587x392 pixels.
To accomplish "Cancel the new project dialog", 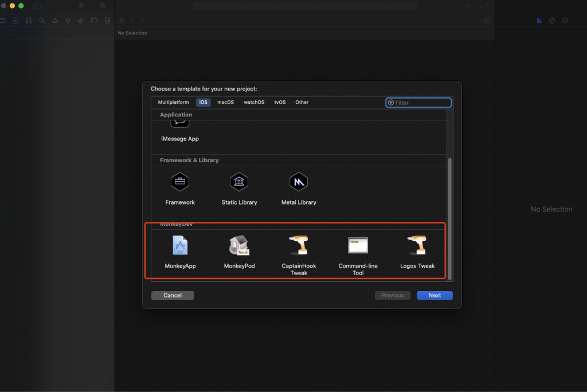I will 173,296.
